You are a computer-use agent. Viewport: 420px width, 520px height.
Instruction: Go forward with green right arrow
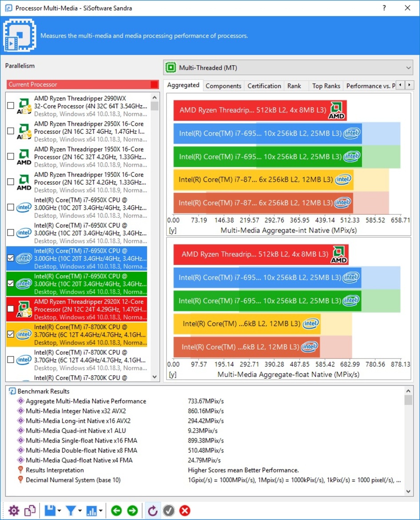pos(132,510)
